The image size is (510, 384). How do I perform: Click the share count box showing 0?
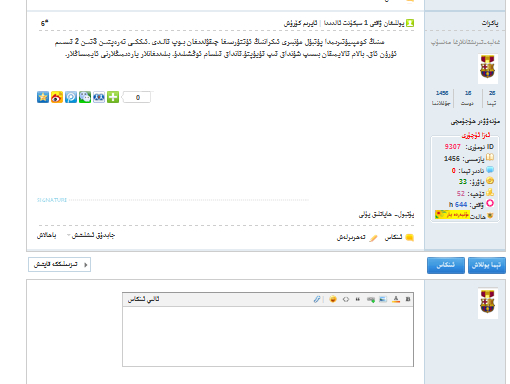tap(137, 97)
